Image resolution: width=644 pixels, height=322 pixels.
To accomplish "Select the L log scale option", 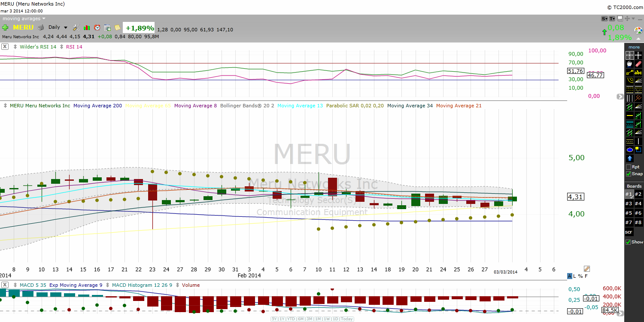I will pos(574,276).
